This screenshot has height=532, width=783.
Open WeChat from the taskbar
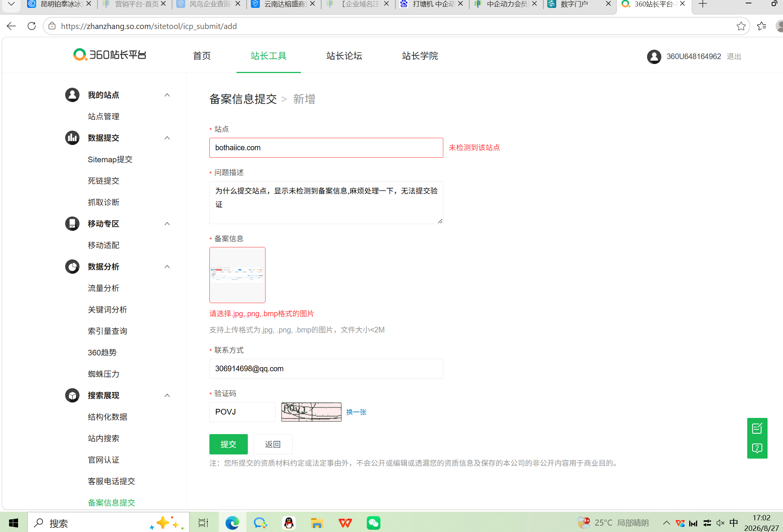(373, 523)
